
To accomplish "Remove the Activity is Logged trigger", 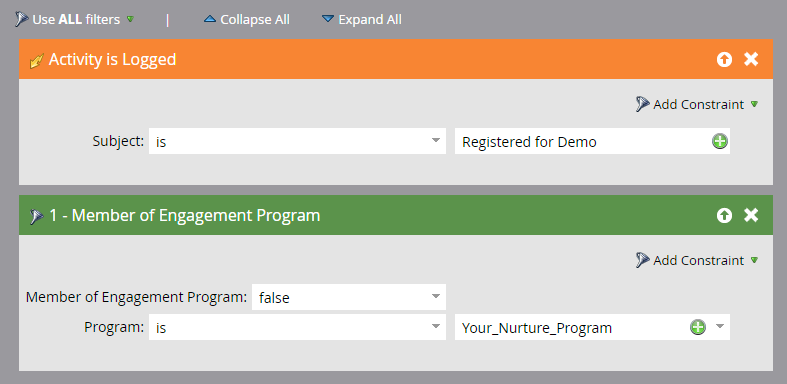I will click(x=751, y=59).
